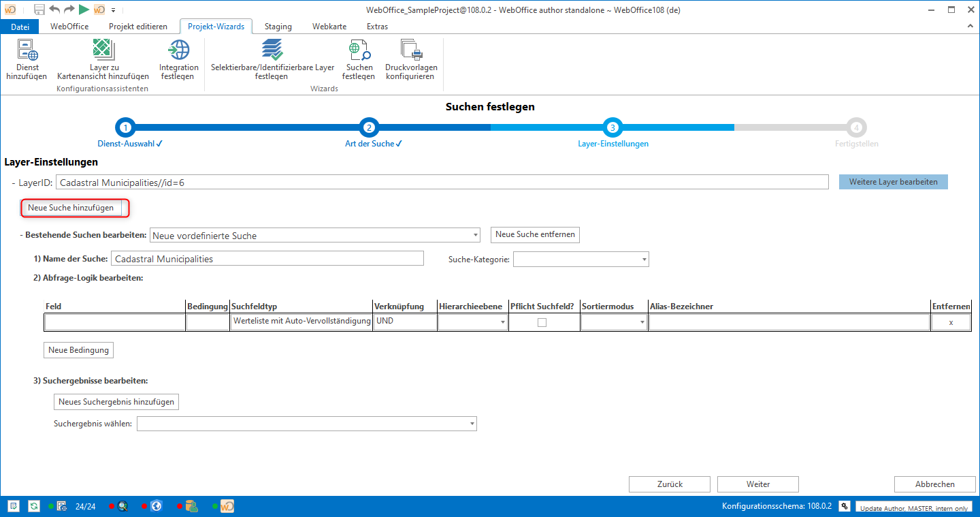Open the Webkarte ribbon tab
This screenshot has width=980, height=517.
(x=329, y=27)
